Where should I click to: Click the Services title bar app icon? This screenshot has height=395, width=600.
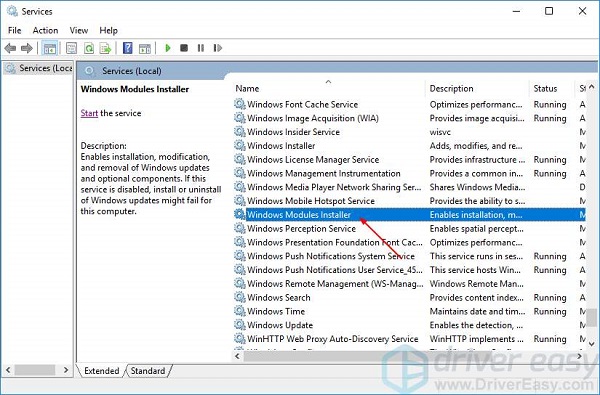click(x=12, y=11)
